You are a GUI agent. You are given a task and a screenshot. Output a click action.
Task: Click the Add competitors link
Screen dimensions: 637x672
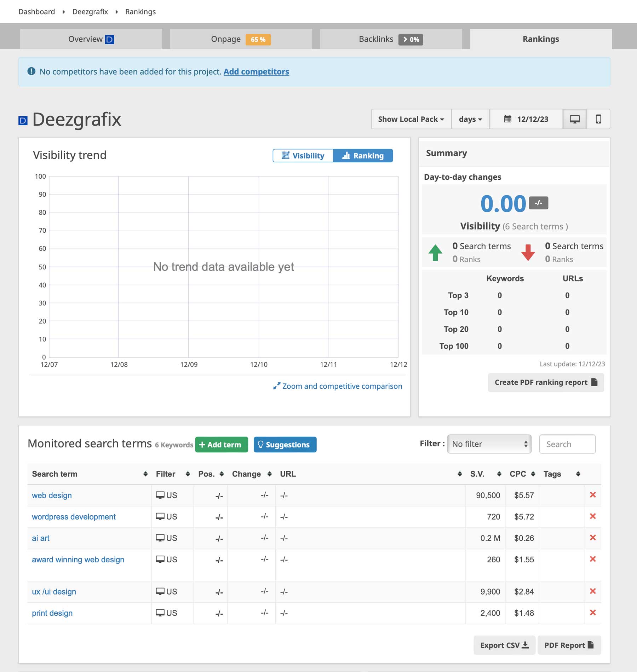[256, 71]
